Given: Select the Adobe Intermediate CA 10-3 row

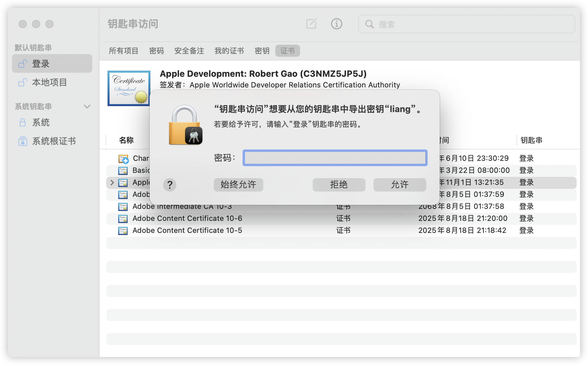Looking at the screenshot, I should coord(341,207).
